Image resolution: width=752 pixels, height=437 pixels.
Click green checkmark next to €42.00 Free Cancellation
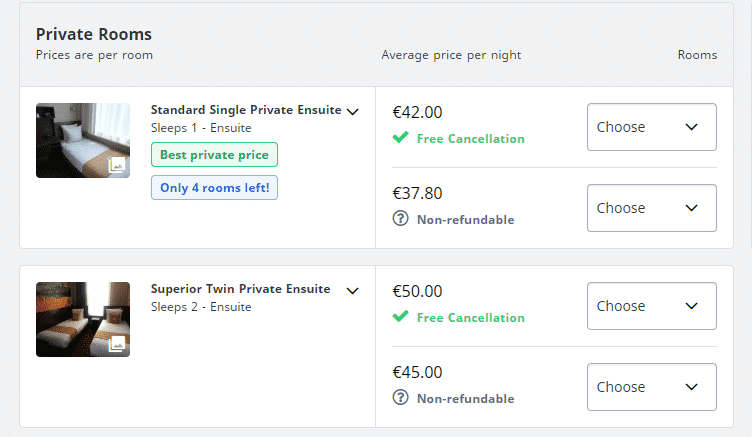point(400,138)
